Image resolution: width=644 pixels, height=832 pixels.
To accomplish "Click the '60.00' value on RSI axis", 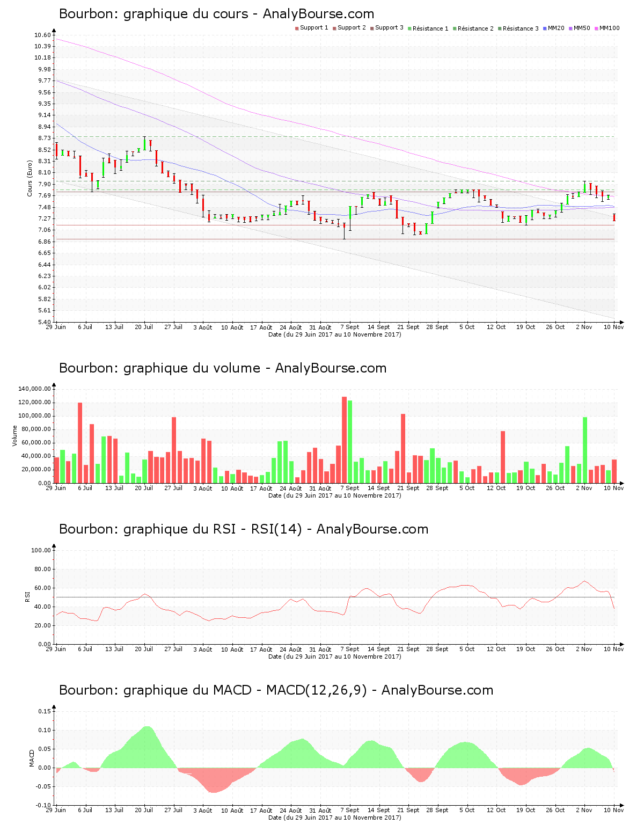I will click(x=42, y=588).
